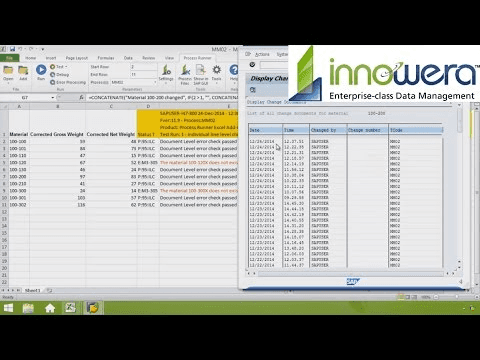Click the home icon on the taskbar
Image resolution: width=480 pixels, height=360 pixels.
pos(50,308)
